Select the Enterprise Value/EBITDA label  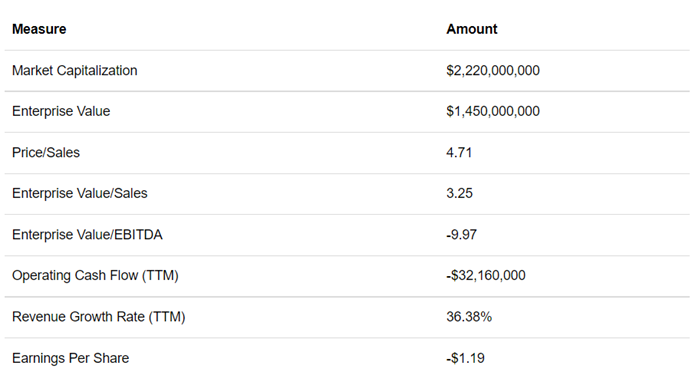click(x=87, y=235)
